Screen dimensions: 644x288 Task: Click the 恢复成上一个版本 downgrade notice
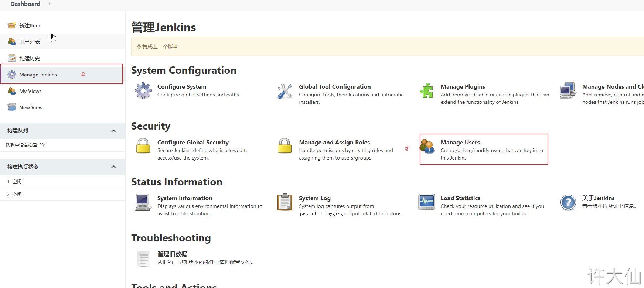[x=158, y=47]
